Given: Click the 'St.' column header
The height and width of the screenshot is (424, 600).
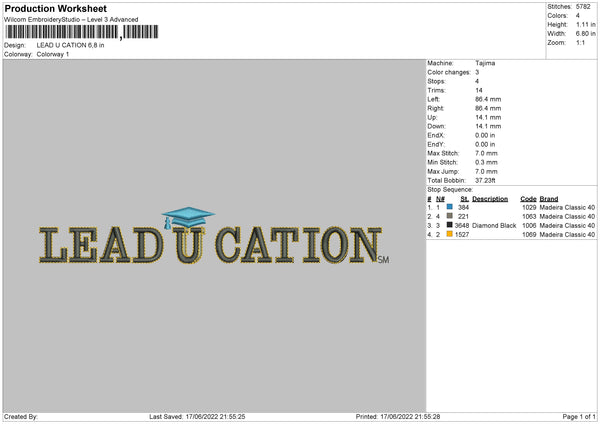Looking at the screenshot, I should pos(465,199).
